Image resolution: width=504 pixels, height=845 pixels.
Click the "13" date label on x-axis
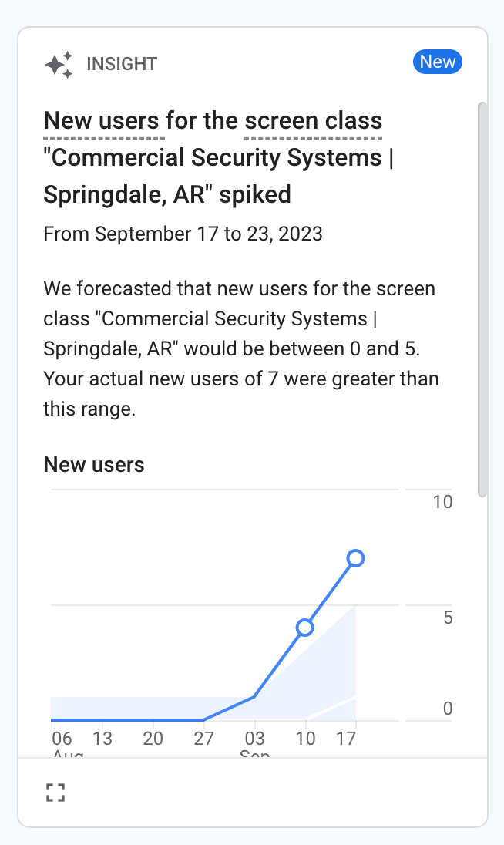tap(102, 739)
